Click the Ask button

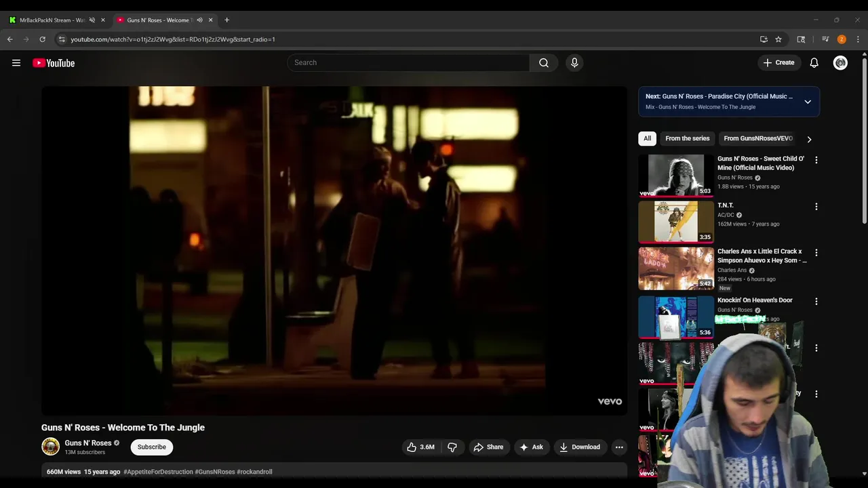(x=531, y=447)
